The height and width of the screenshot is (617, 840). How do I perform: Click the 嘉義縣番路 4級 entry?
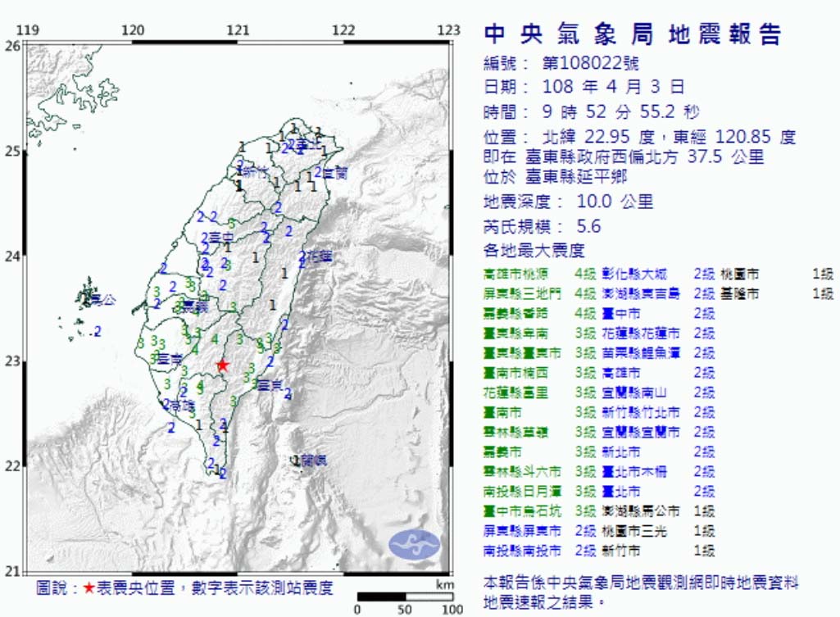pyautogui.click(x=539, y=313)
